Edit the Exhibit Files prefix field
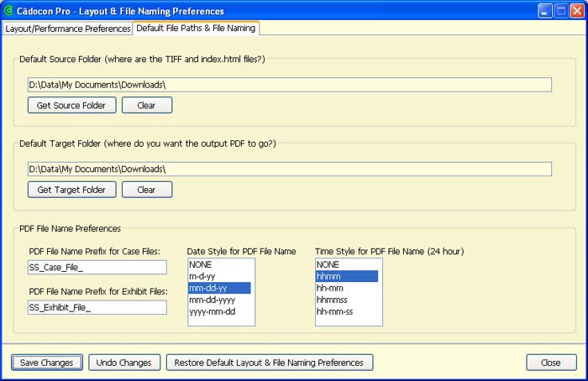 coord(97,307)
